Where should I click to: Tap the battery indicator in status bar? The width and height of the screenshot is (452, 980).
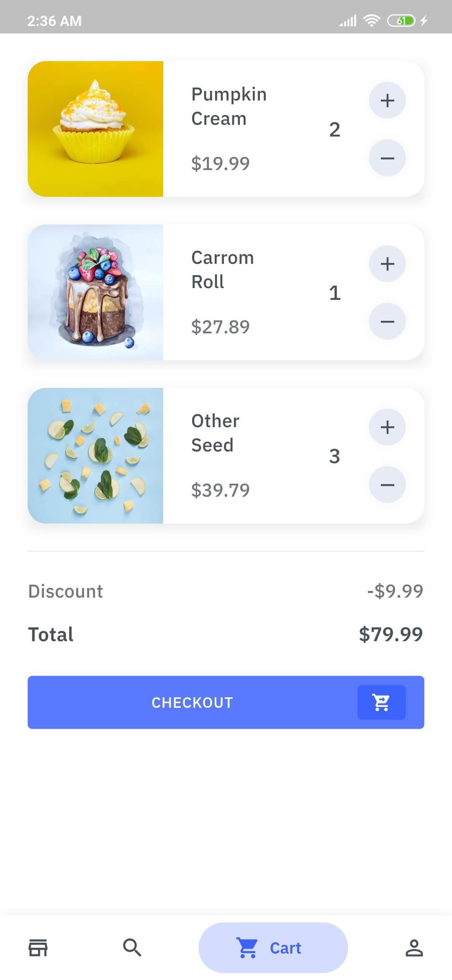click(401, 21)
